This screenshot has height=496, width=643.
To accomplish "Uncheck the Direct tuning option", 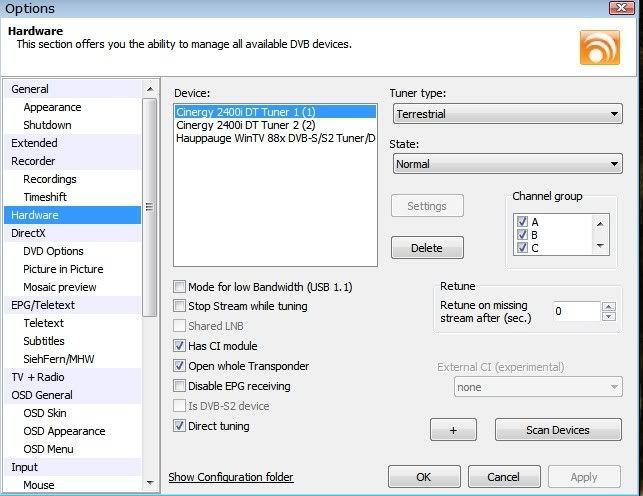I will pyautogui.click(x=179, y=426).
